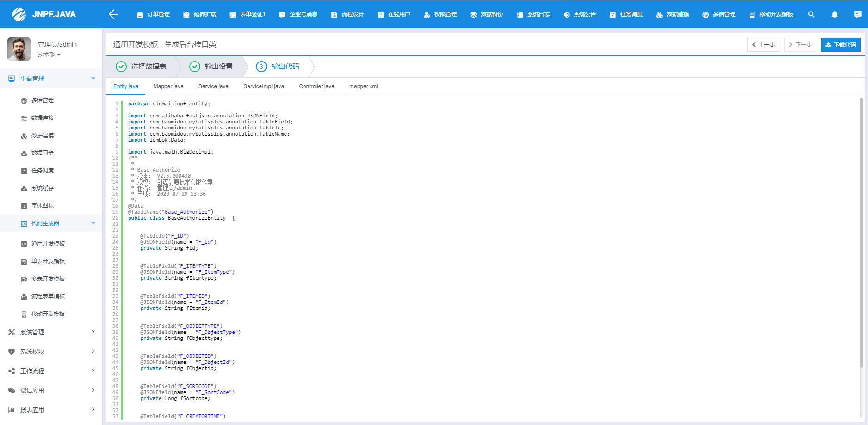Open 在线用户 from the toolbar
The image size is (868, 425).
tap(394, 14)
